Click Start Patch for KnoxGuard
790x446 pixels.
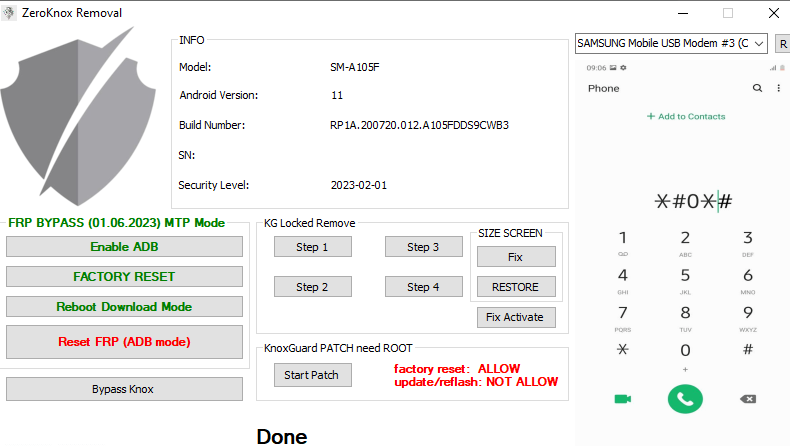(312, 375)
